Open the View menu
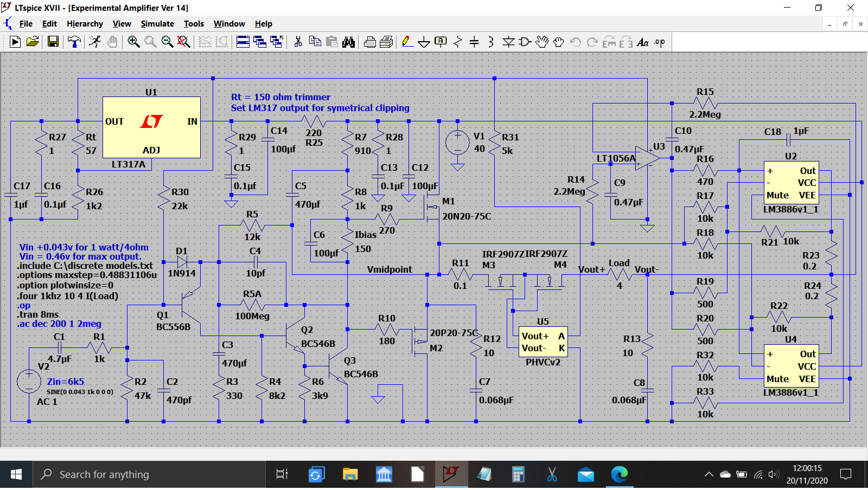 tap(122, 24)
